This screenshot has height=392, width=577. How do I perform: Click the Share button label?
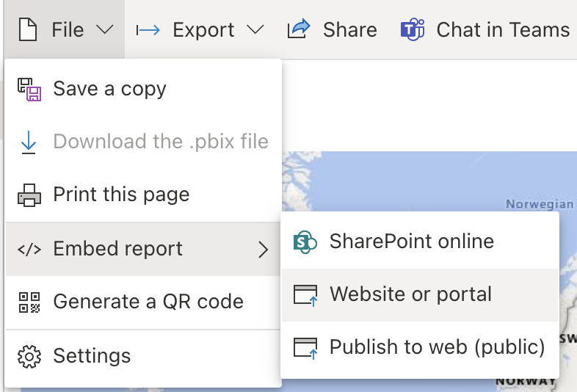(350, 30)
